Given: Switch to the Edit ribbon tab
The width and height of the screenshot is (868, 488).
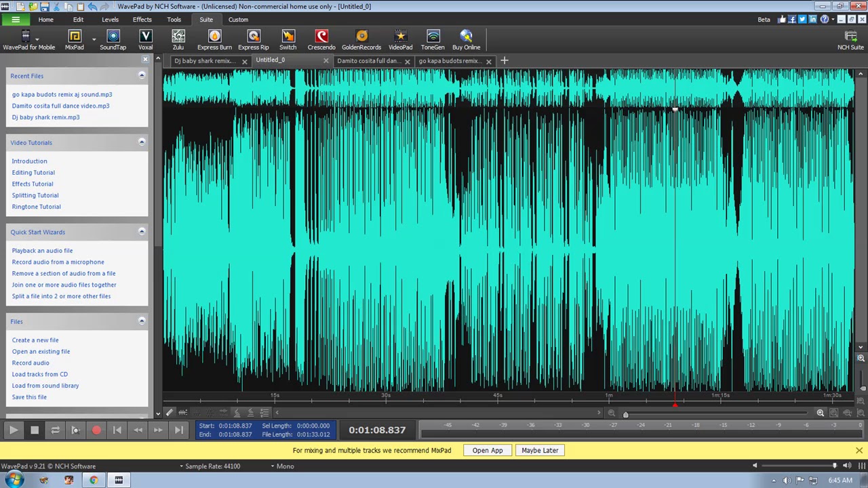Looking at the screenshot, I should point(78,20).
